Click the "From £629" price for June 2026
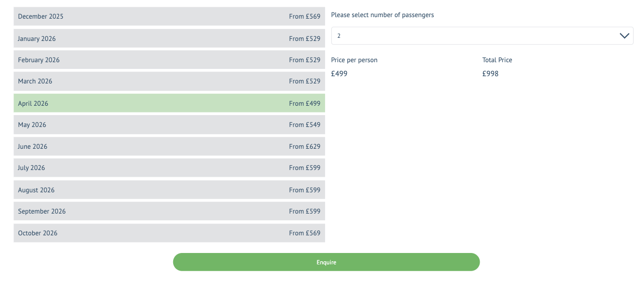This screenshot has width=644, height=282. click(x=304, y=147)
